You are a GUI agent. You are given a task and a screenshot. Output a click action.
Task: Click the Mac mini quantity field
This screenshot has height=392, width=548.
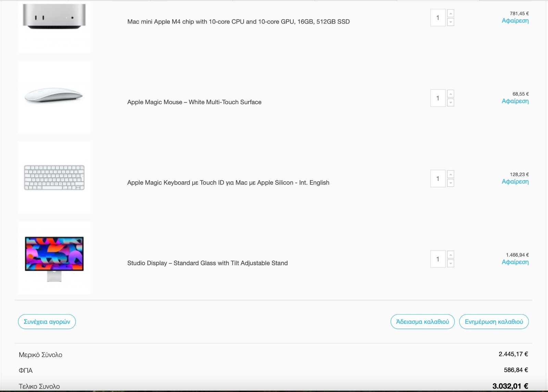tap(438, 18)
